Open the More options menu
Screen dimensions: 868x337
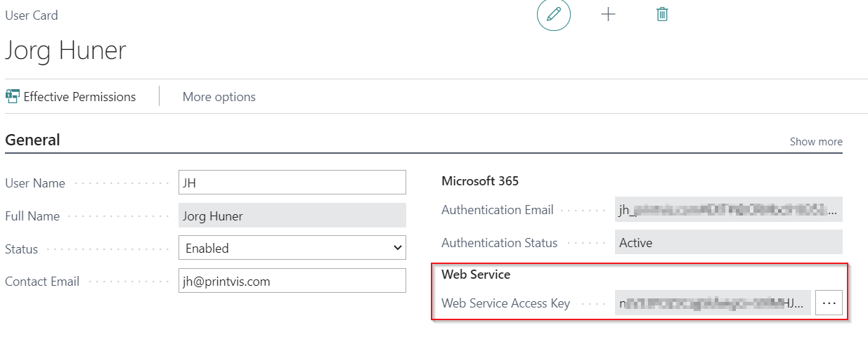(219, 97)
